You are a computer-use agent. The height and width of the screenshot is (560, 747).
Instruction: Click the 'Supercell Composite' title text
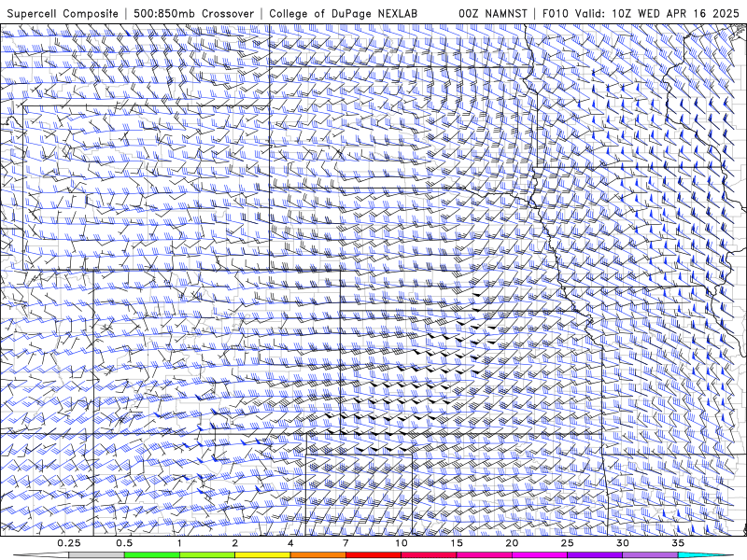(63, 13)
